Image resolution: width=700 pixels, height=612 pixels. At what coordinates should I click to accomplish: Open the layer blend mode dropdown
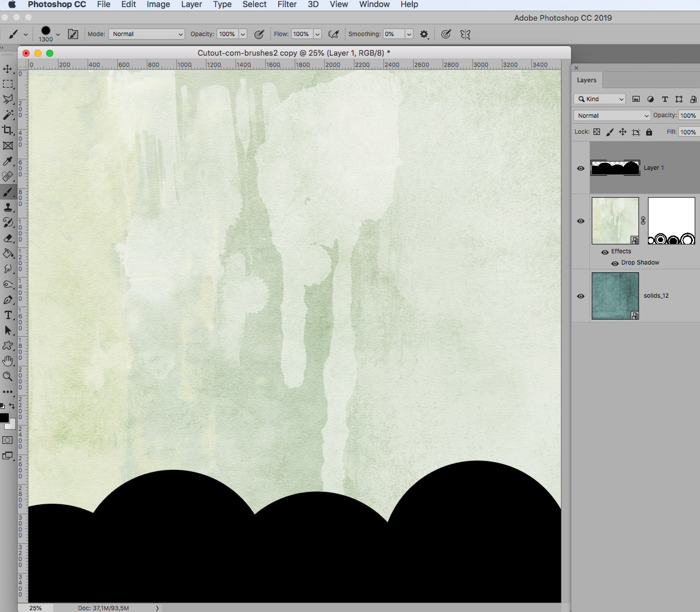[612, 115]
